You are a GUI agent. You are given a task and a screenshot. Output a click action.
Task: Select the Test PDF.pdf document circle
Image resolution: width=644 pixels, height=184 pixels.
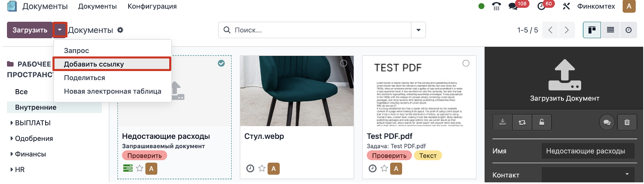point(466,63)
